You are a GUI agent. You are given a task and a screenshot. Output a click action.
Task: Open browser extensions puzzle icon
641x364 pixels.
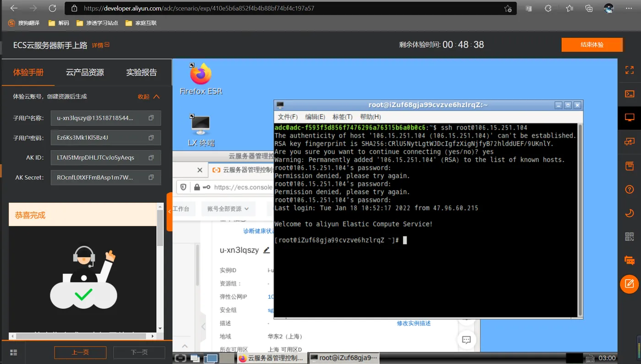tap(548, 8)
